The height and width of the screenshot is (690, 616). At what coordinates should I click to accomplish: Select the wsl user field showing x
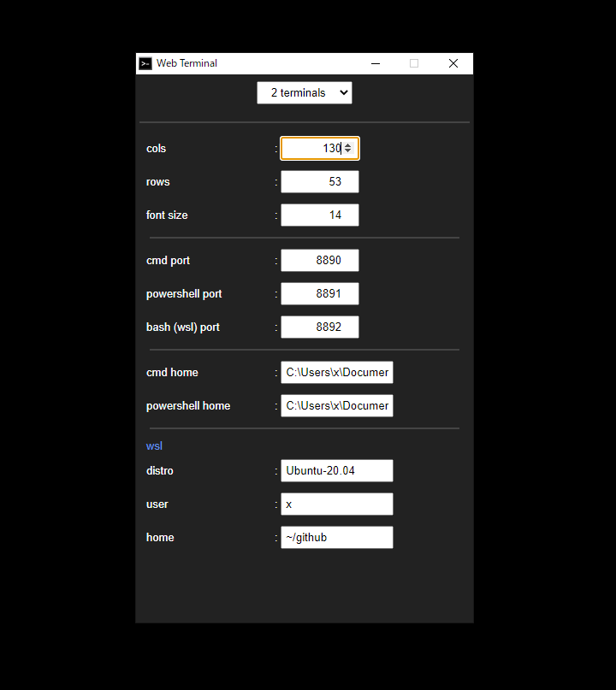[x=336, y=504]
